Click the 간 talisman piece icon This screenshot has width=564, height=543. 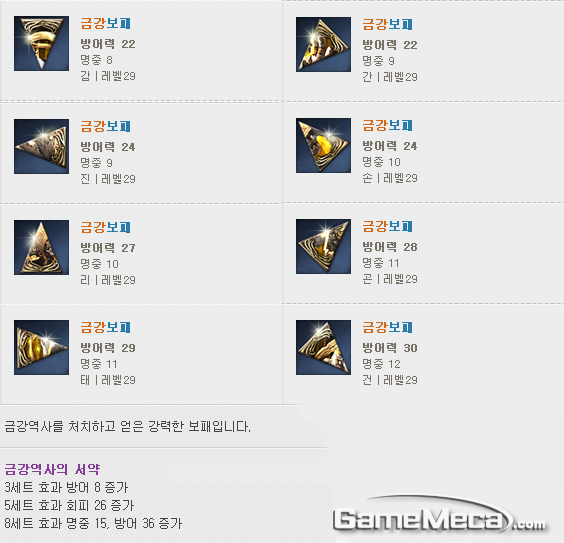pyautogui.click(x=323, y=44)
